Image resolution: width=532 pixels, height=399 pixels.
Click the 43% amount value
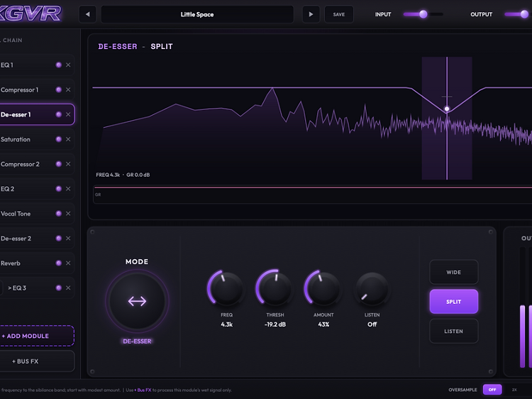click(x=323, y=324)
